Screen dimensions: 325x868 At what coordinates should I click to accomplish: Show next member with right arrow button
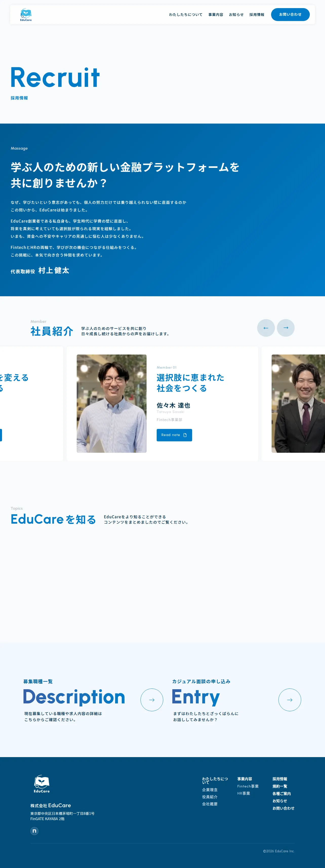pos(286,328)
